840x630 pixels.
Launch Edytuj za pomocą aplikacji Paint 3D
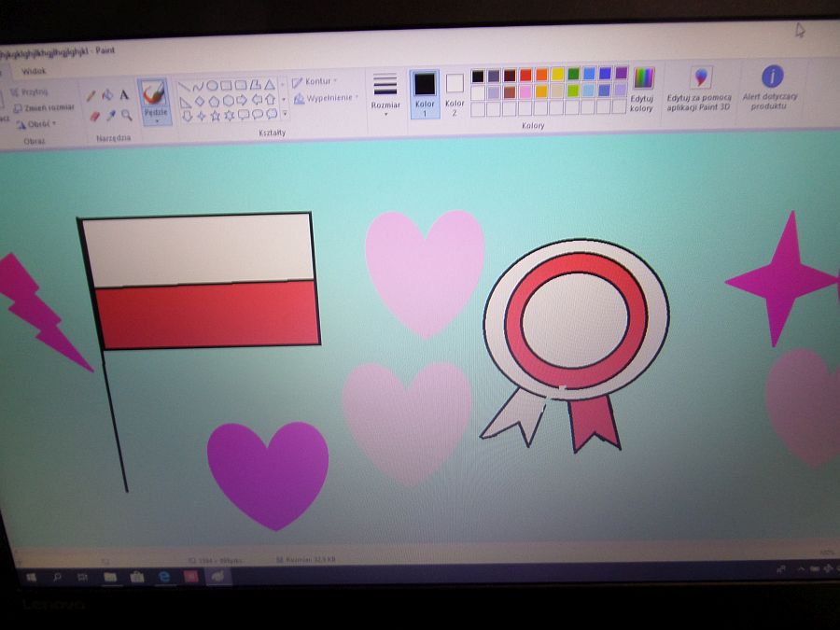[x=700, y=90]
